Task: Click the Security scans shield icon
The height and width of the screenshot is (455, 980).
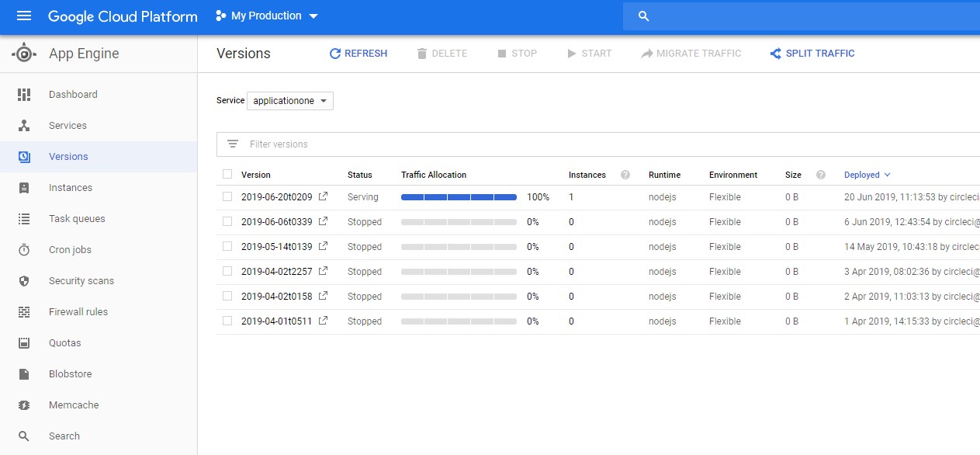Action: click(24, 281)
